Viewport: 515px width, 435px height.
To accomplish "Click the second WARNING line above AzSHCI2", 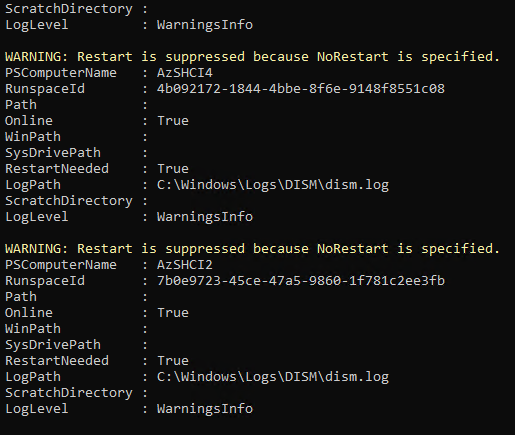I will [252, 249].
